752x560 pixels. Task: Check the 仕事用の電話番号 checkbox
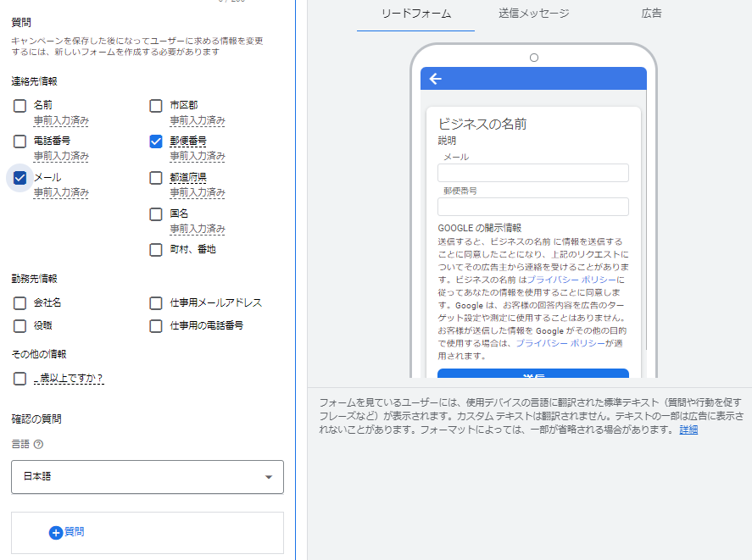tap(156, 326)
